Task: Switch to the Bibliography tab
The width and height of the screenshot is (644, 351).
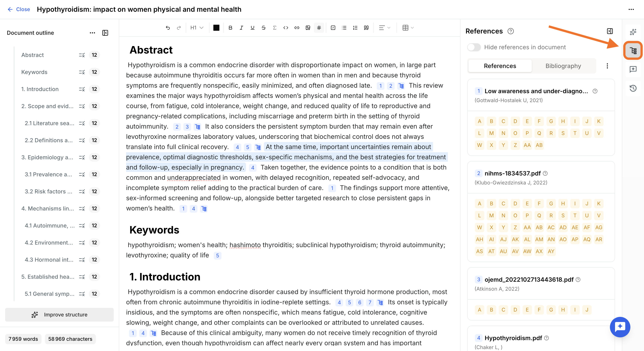Action: pyautogui.click(x=563, y=66)
